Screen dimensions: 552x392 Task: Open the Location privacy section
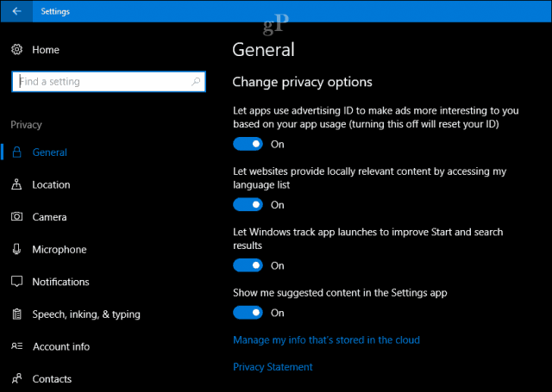[51, 184]
